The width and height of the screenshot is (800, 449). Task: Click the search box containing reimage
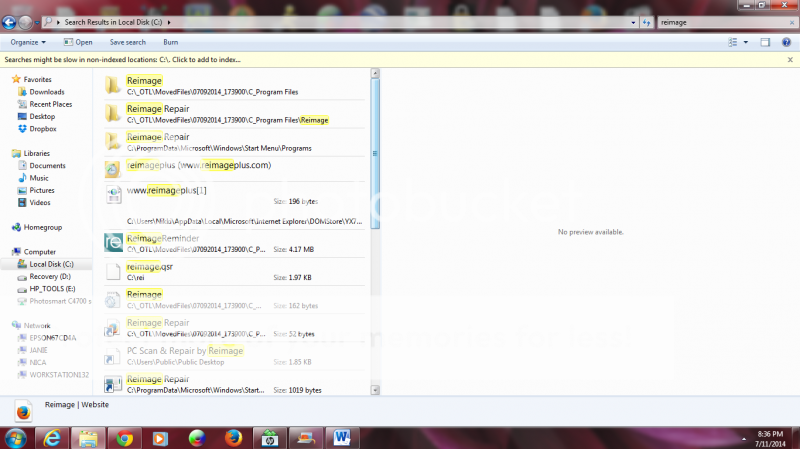pos(722,22)
